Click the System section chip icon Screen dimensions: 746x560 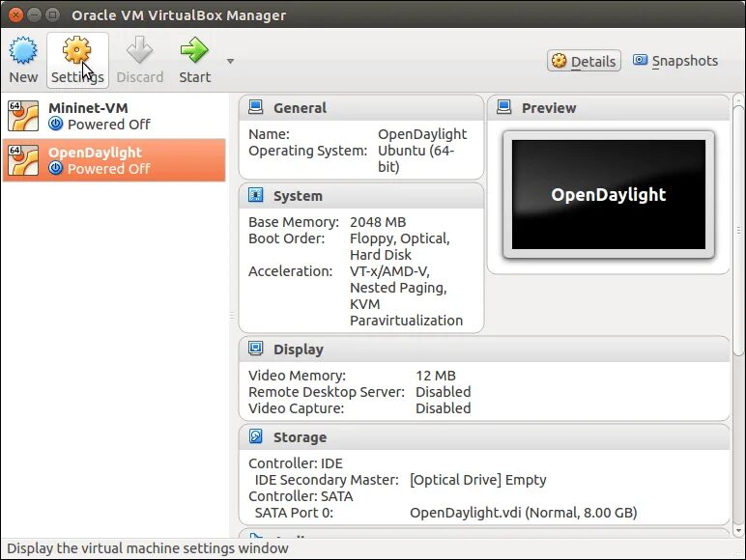[x=255, y=195]
